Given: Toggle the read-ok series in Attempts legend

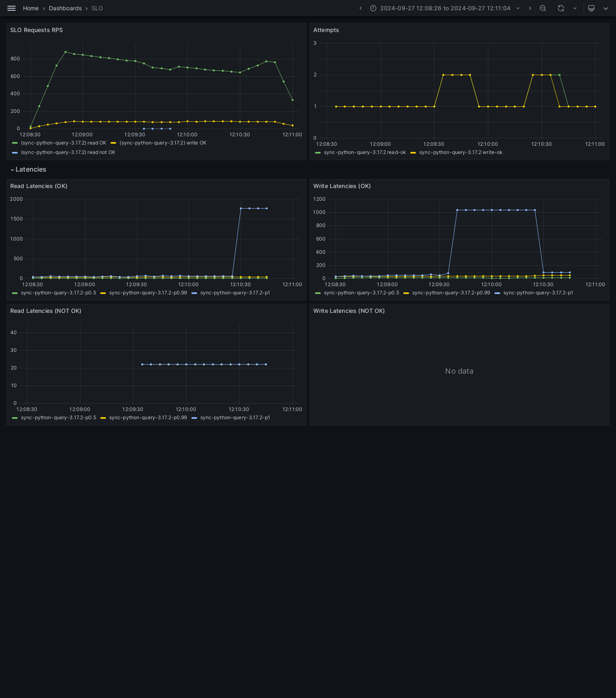Looking at the screenshot, I should click(365, 152).
